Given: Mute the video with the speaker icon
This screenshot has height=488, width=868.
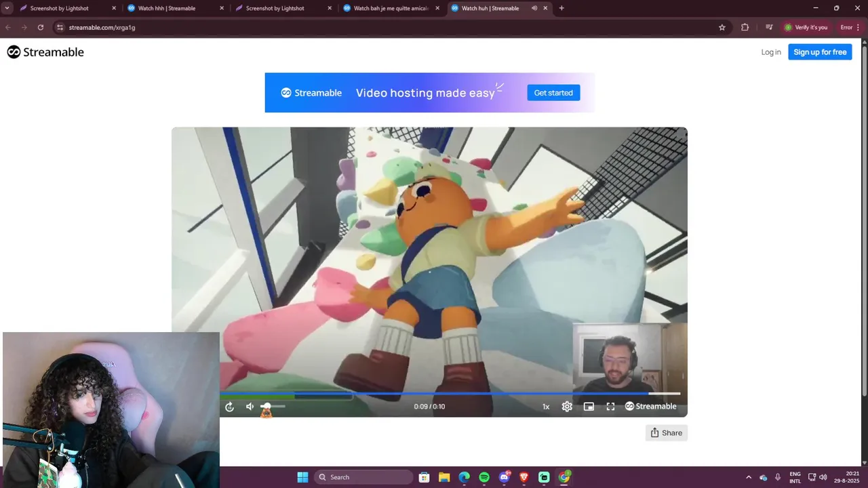Looking at the screenshot, I should [x=250, y=407].
